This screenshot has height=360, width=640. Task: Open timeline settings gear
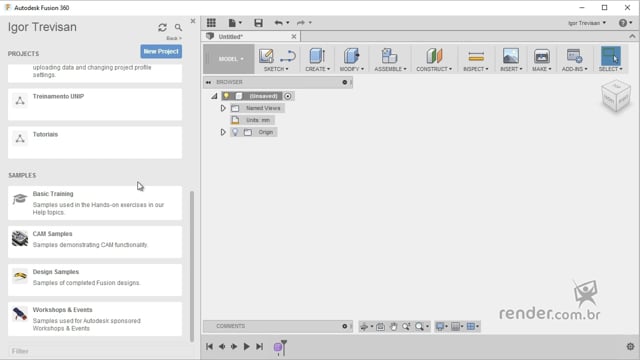coord(630,347)
